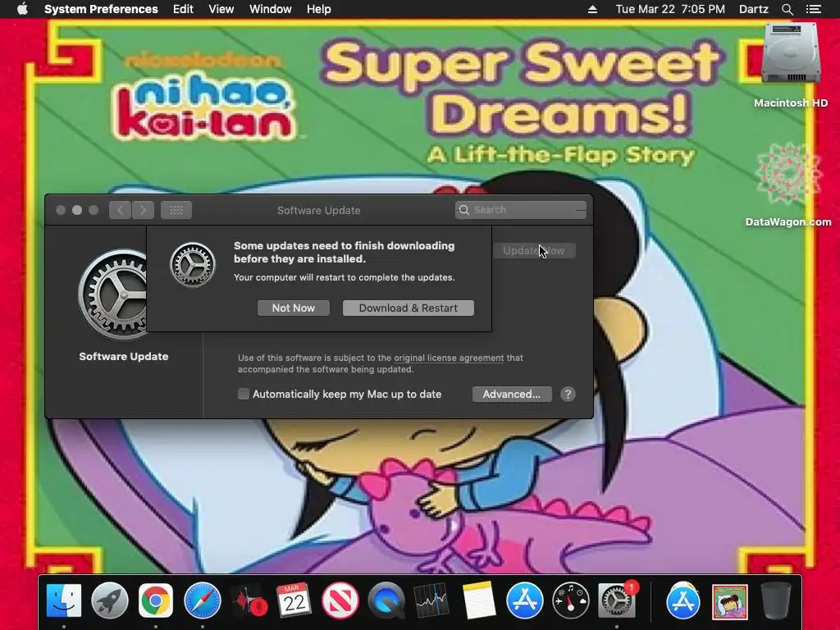Show all preferences grid button
Viewport: 840px width, 630px height.
pyautogui.click(x=176, y=210)
